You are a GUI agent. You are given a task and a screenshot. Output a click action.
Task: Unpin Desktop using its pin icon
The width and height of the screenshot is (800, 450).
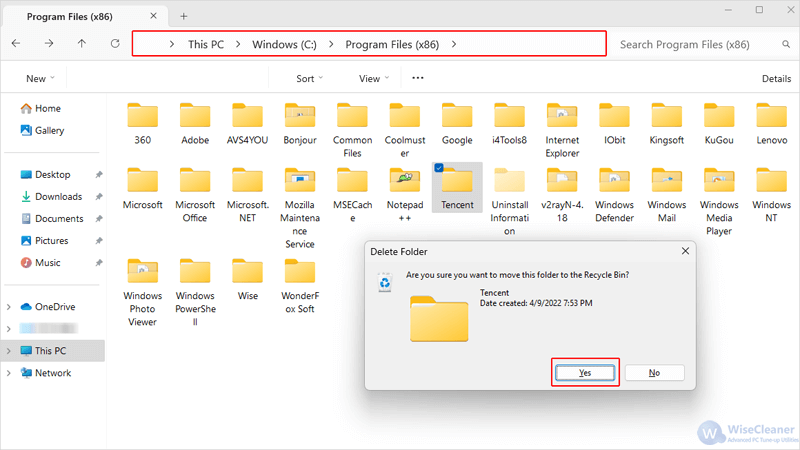pyautogui.click(x=99, y=174)
